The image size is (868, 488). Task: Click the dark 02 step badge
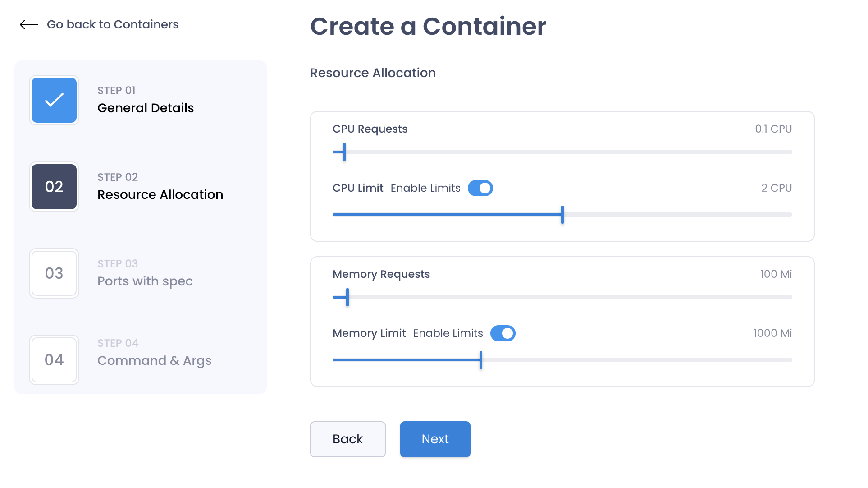point(54,187)
